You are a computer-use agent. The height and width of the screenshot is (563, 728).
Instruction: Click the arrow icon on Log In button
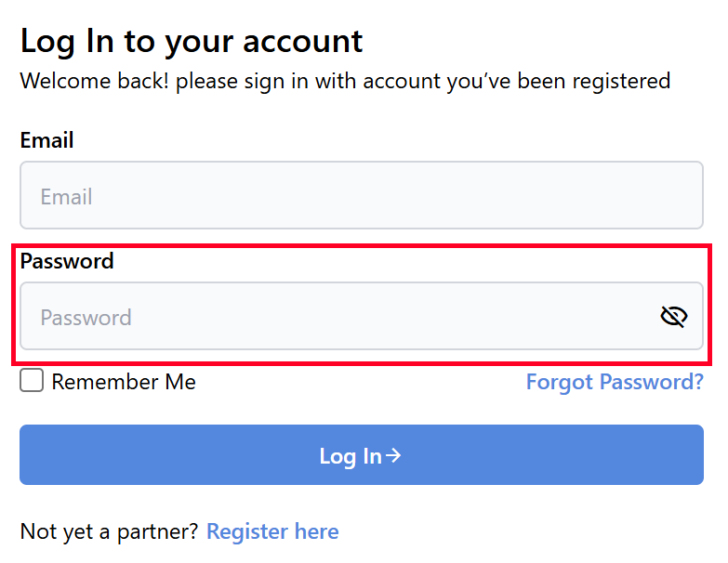394,455
